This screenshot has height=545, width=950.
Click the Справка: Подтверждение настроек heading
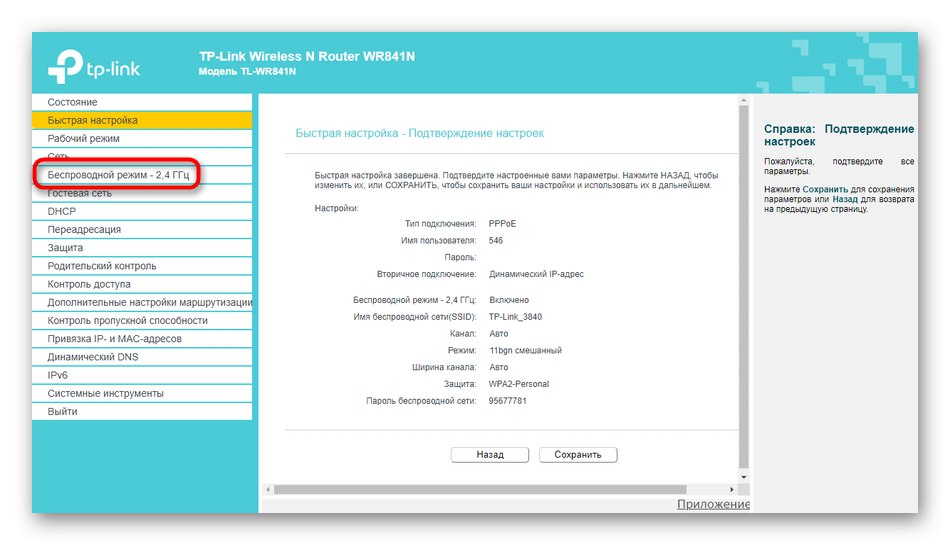(x=839, y=135)
